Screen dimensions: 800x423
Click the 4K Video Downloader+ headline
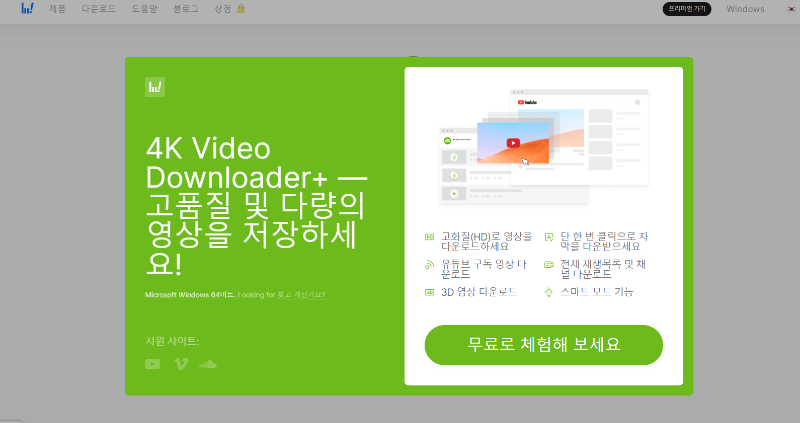pos(256,205)
